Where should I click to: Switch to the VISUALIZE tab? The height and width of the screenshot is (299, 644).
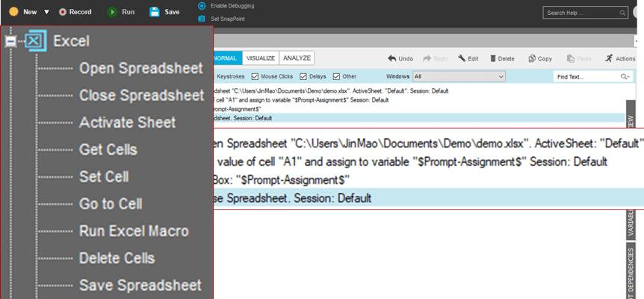point(261,58)
